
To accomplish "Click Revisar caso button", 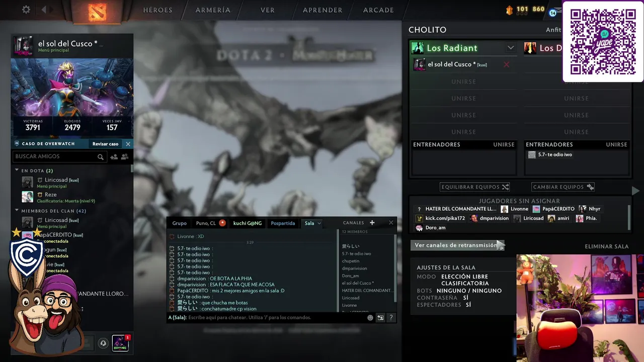I will 105,144.
